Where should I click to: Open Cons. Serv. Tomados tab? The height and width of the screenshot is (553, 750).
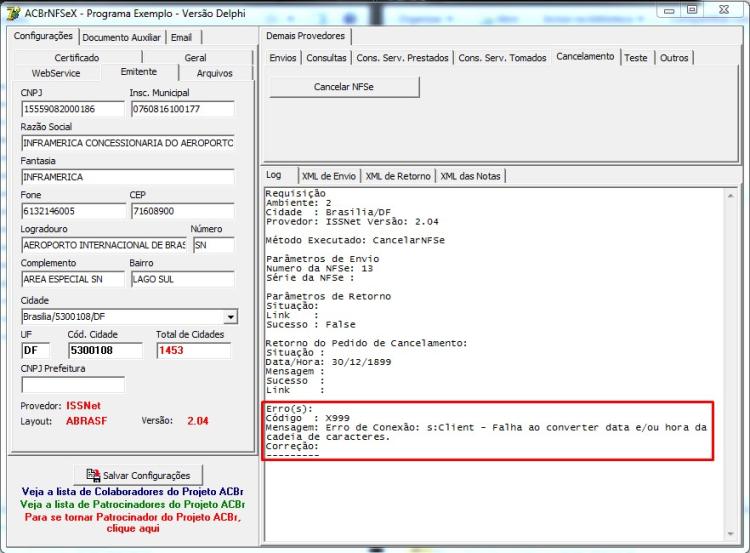click(502, 58)
